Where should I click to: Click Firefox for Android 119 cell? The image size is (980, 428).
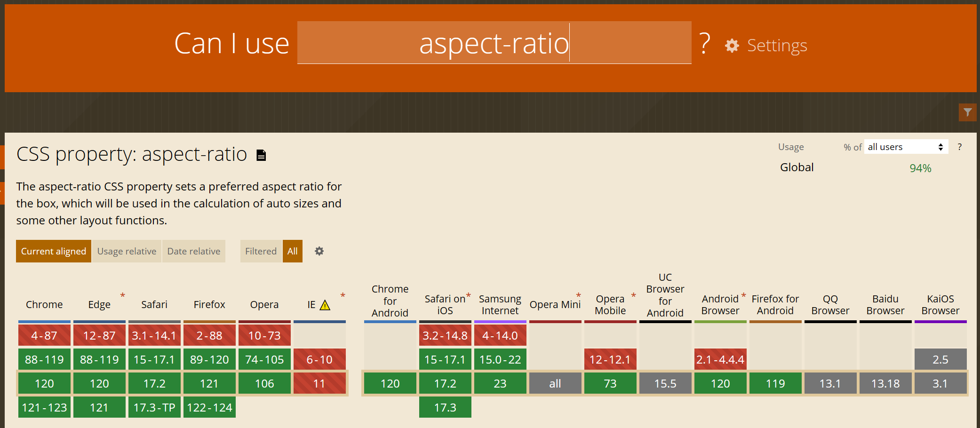[775, 383]
